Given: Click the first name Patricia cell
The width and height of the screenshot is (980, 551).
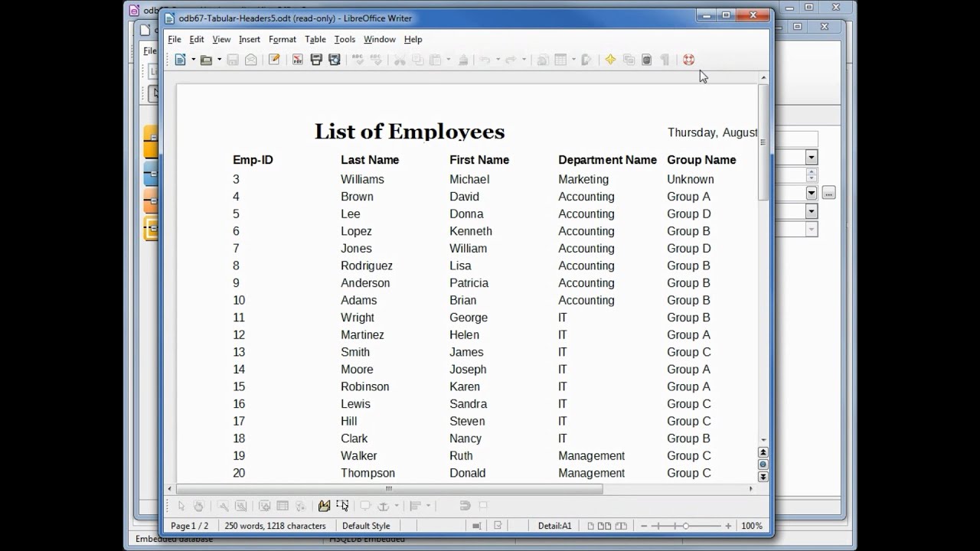Looking at the screenshot, I should coord(469,283).
